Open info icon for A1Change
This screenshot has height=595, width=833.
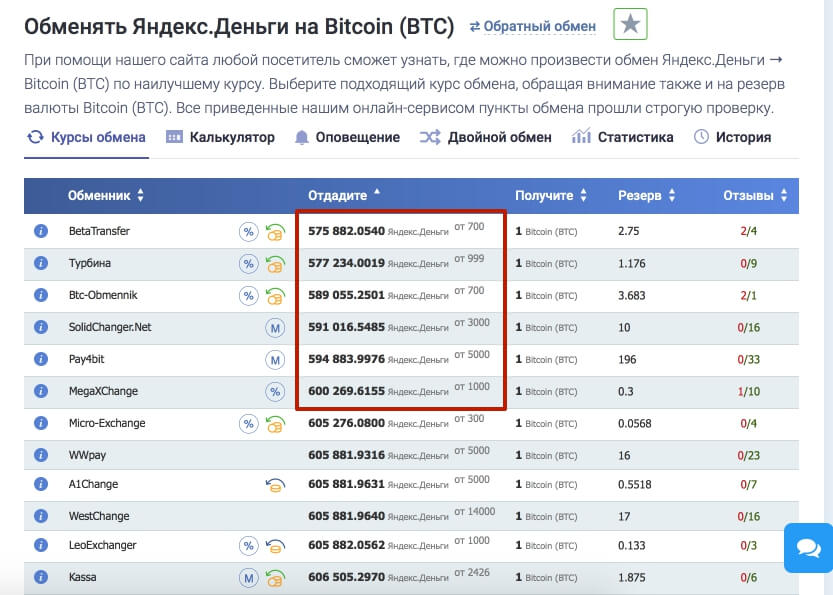(x=41, y=484)
